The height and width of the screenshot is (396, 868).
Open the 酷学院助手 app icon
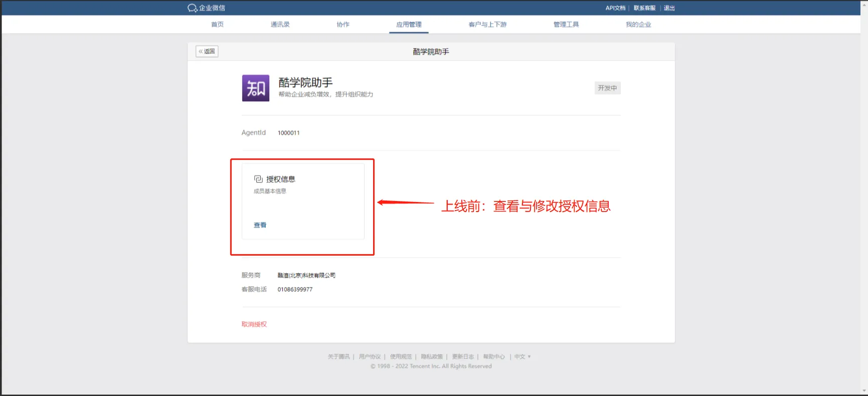click(256, 88)
